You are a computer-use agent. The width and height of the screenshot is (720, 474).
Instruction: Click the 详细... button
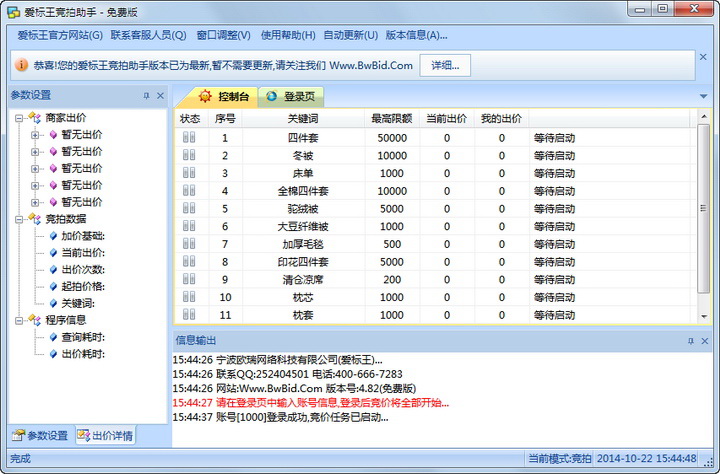pyautogui.click(x=445, y=65)
